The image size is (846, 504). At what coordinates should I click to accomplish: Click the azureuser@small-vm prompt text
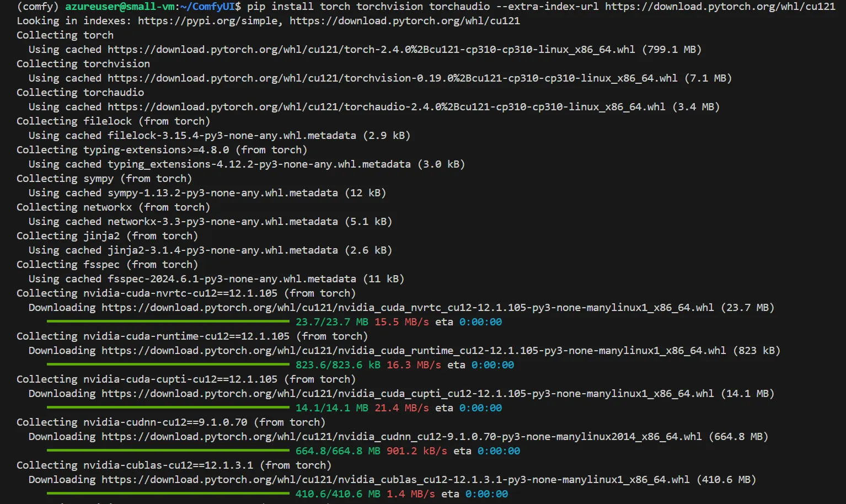pyautogui.click(x=119, y=7)
